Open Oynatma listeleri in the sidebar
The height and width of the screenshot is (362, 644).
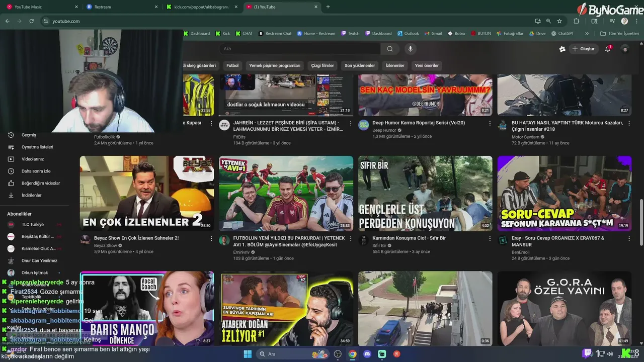37,147
